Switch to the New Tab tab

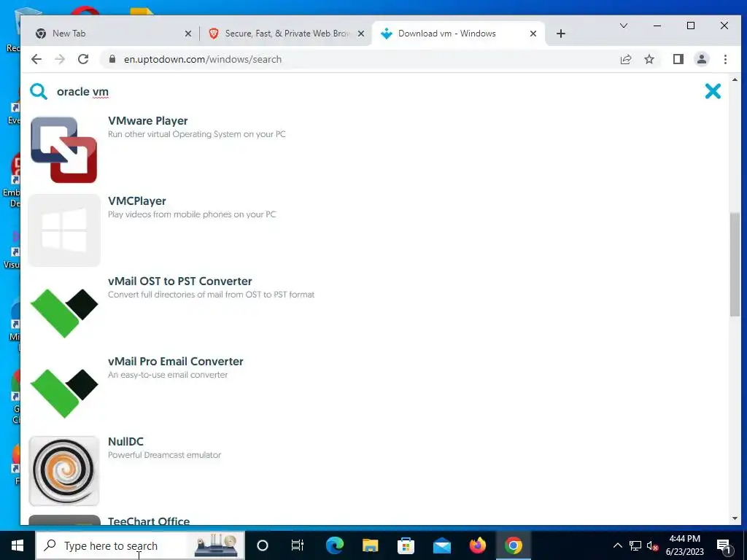109,34
